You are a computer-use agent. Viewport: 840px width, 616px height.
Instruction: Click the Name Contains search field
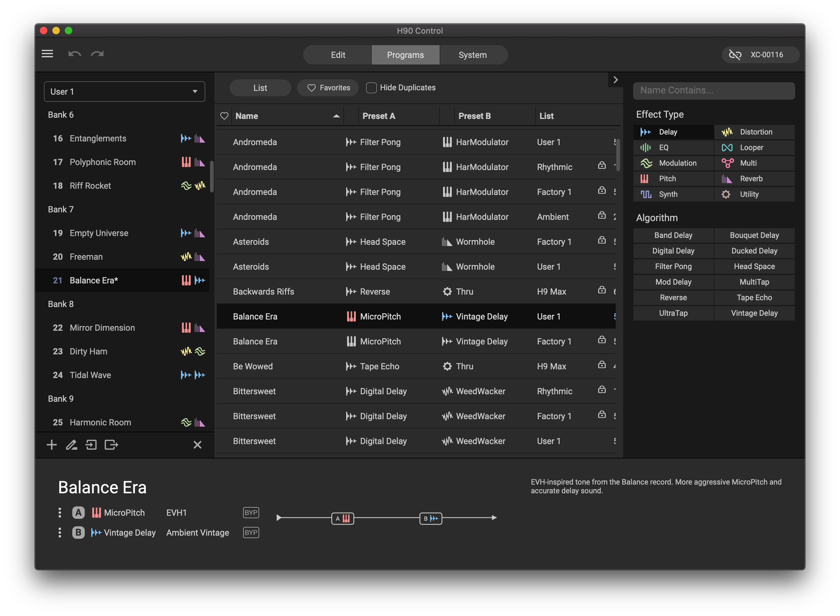click(x=714, y=90)
